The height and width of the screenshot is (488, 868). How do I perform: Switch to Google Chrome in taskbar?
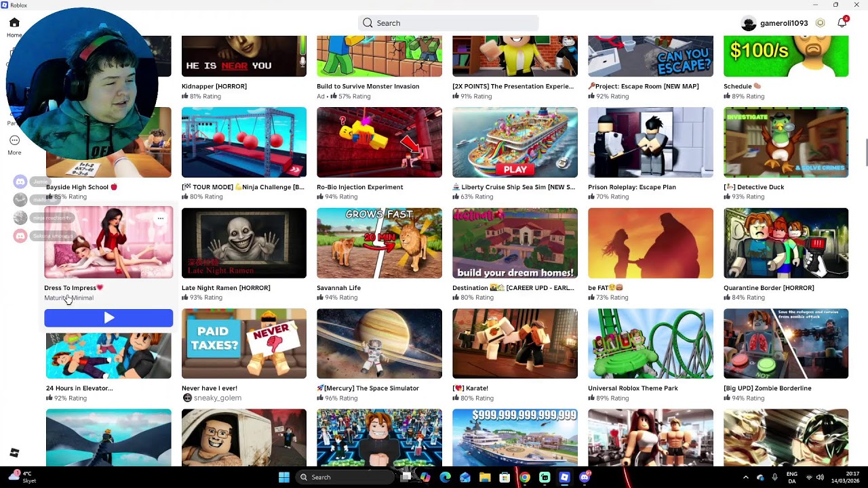pyautogui.click(x=525, y=477)
